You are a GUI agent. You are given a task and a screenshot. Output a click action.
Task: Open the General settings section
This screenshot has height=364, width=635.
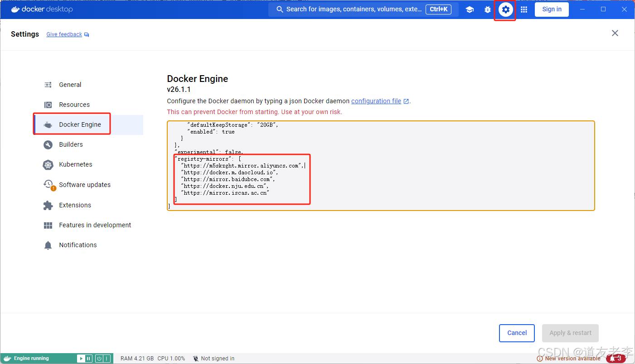point(88,85)
